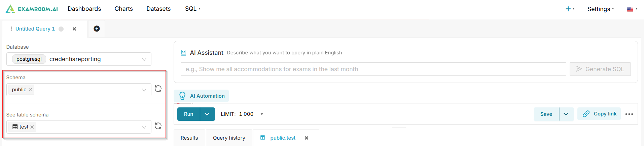The height and width of the screenshot is (146, 644).
Task: Open the language flag selector
Action: [x=632, y=9]
